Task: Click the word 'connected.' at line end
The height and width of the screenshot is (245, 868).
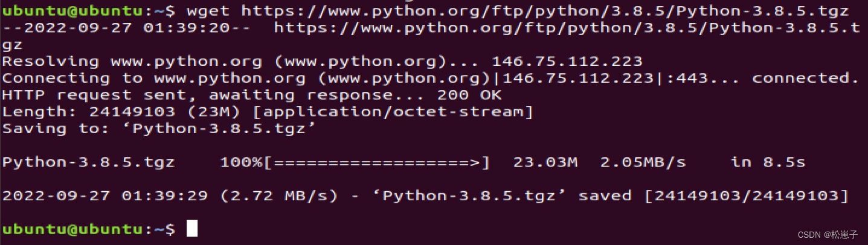Action: (805, 78)
